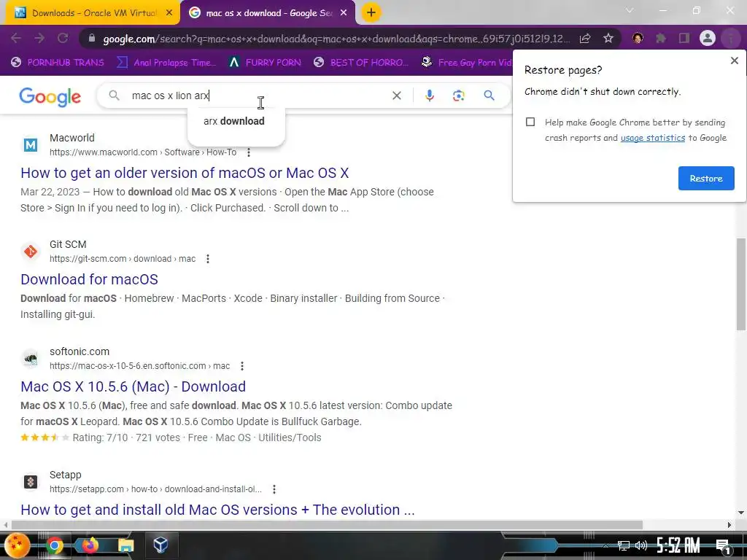The height and width of the screenshot is (560, 747).
Task: Open a new tab with plus button
Action: coord(371,12)
